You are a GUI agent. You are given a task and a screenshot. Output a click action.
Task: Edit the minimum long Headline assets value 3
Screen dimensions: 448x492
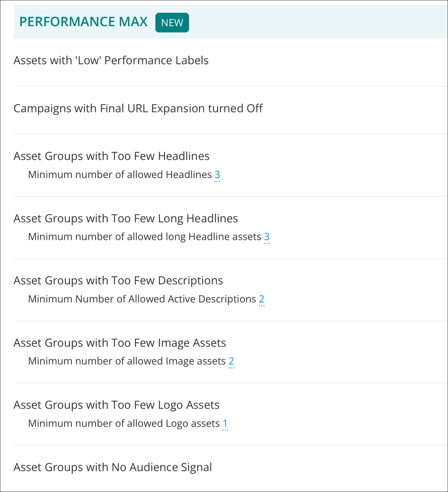(267, 237)
